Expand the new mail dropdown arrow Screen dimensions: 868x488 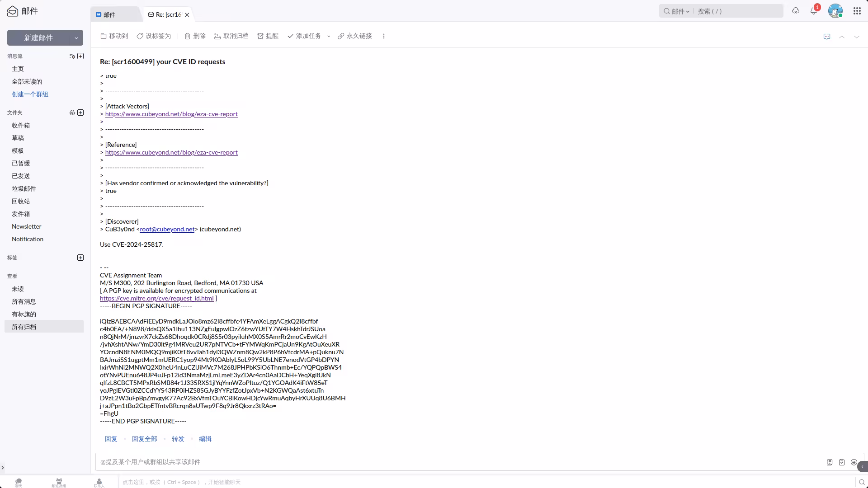tap(76, 38)
